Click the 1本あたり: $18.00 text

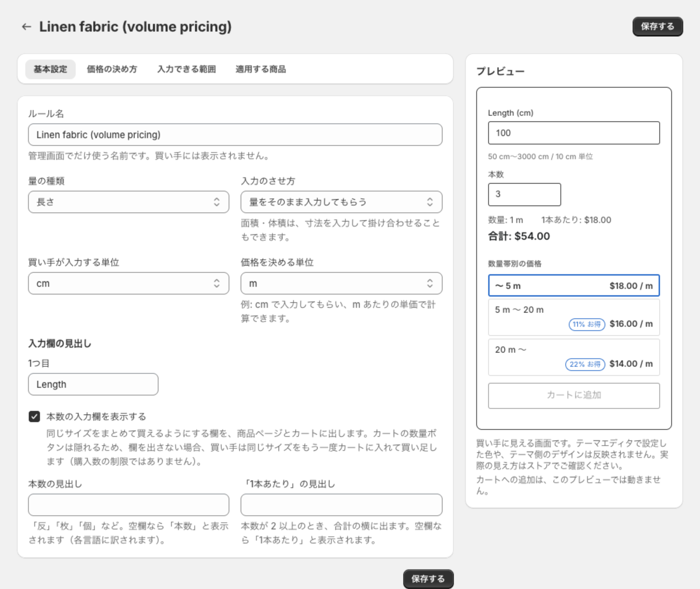pyautogui.click(x=576, y=220)
